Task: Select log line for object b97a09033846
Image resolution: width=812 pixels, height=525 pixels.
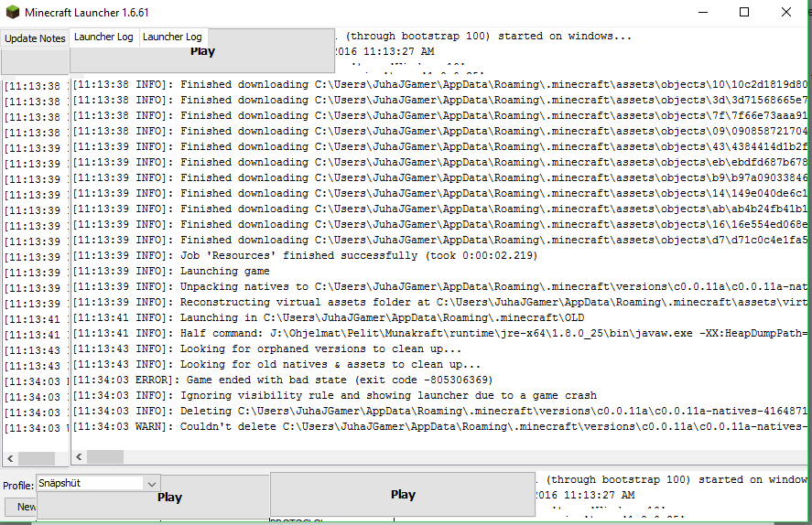Action: (439, 177)
